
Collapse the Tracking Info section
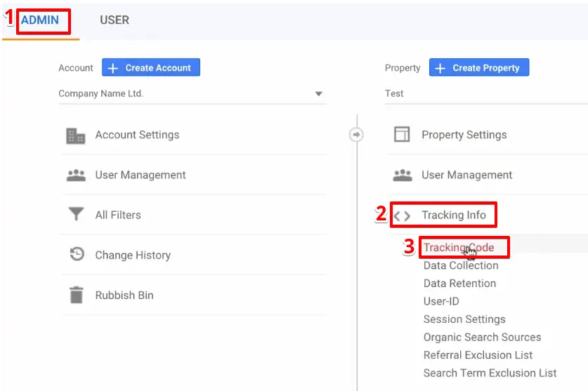454,216
